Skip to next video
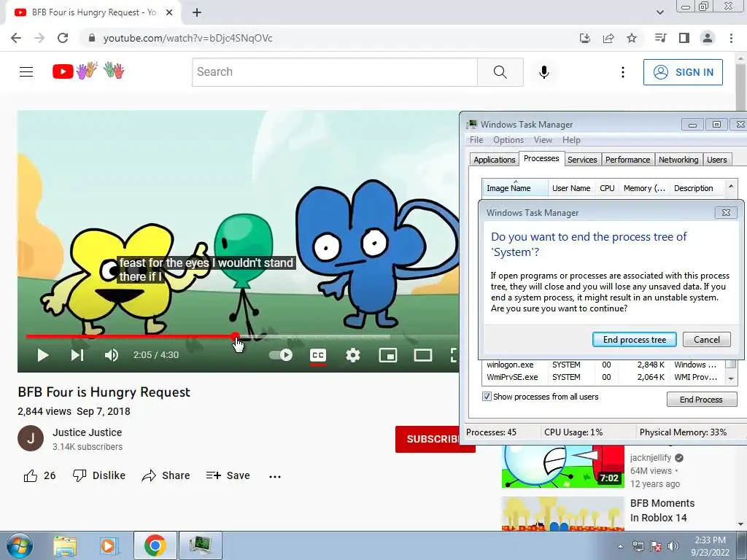Screen dimensions: 747x560 click(x=77, y=355)
